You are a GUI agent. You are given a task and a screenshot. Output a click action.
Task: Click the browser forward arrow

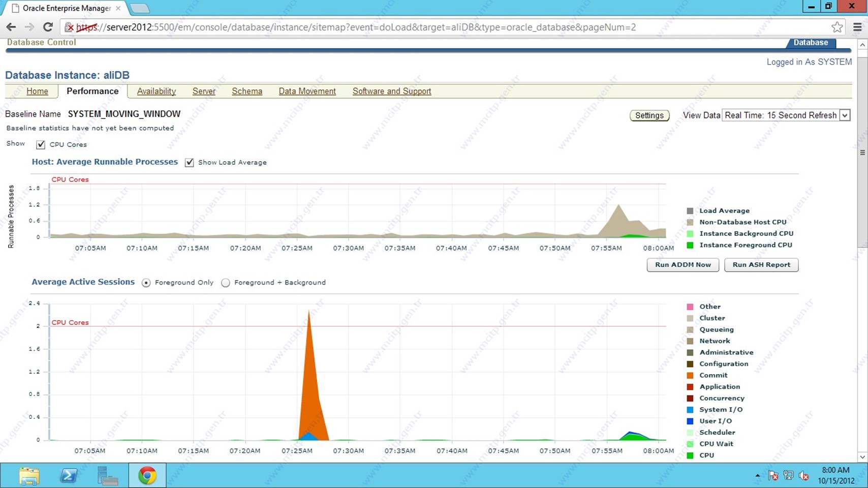[x=29, y=27]
